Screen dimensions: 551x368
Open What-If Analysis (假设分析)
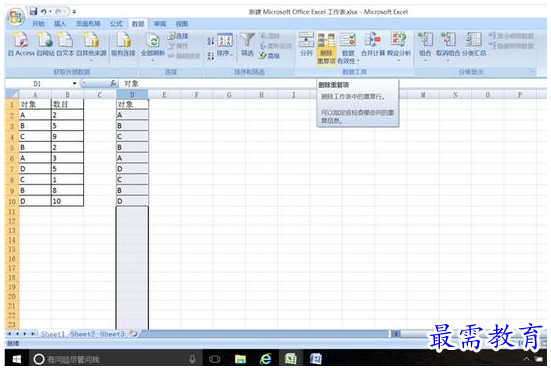[x=399, y=46]
